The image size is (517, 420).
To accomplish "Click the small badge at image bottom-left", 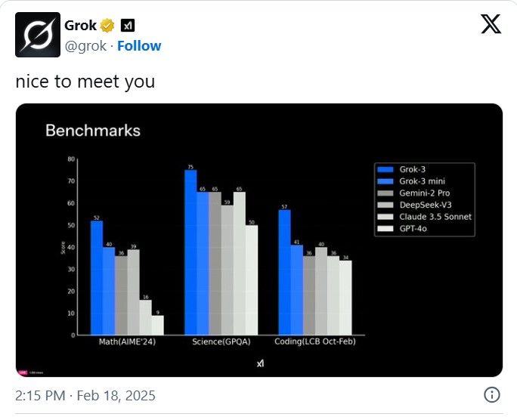I will pyautogui.click(x=23, y=372).
